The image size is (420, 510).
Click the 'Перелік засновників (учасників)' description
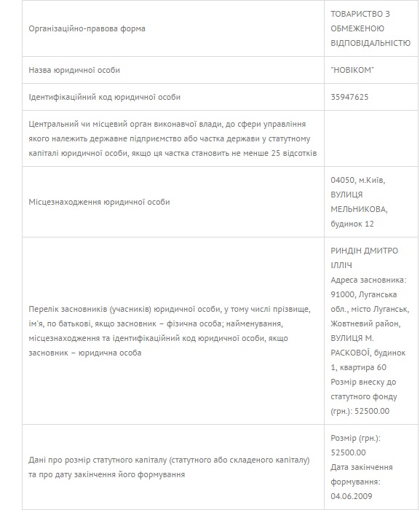coord(170,331)
